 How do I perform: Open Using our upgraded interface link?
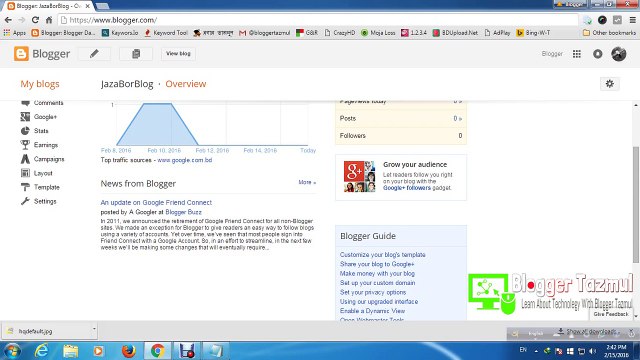pos(379,302)
